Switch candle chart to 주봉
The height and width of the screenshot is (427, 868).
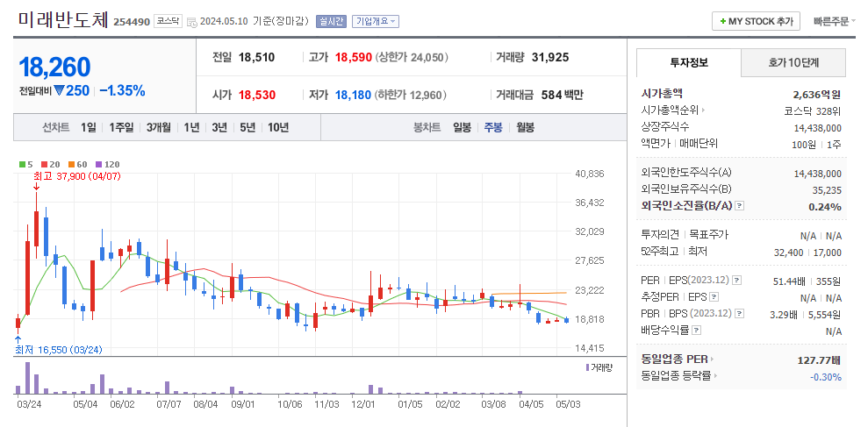point(493,127)
